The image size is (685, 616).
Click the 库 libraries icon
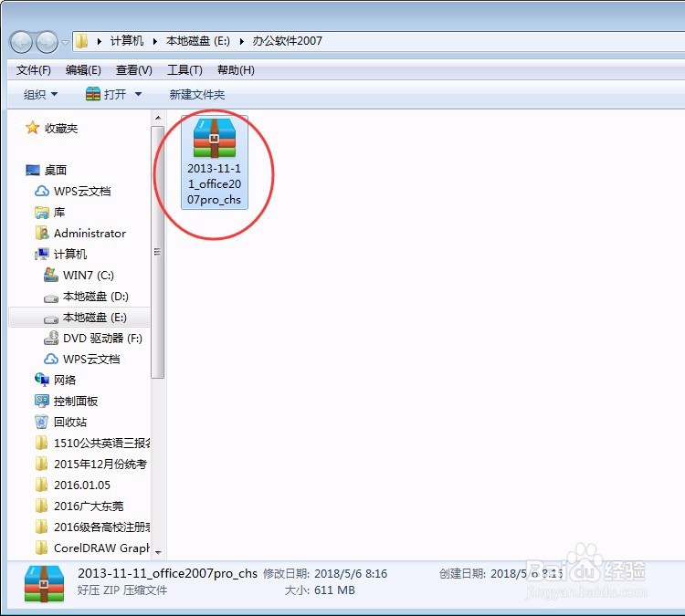tap(42, 213)
